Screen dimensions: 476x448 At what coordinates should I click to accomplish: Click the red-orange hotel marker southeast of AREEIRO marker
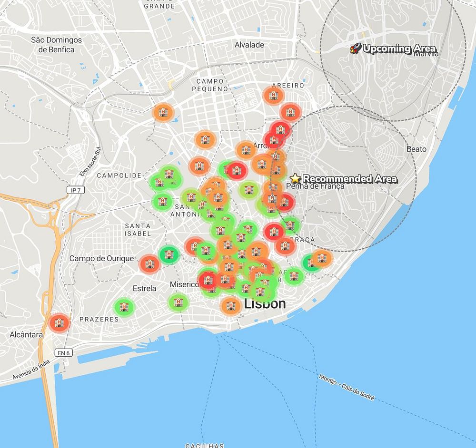tap(290, 112)
